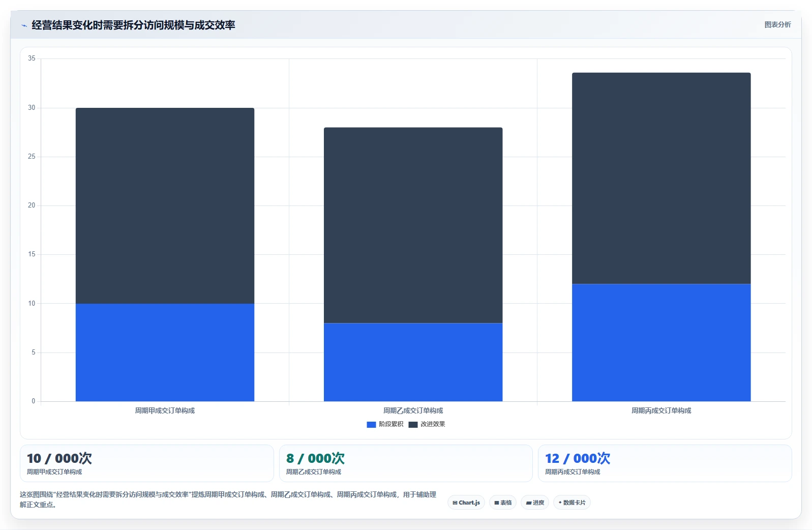Viewport: 812px width, 530px height.
Task: Click the y-axis tick label 25
Action: click(32, 157)
